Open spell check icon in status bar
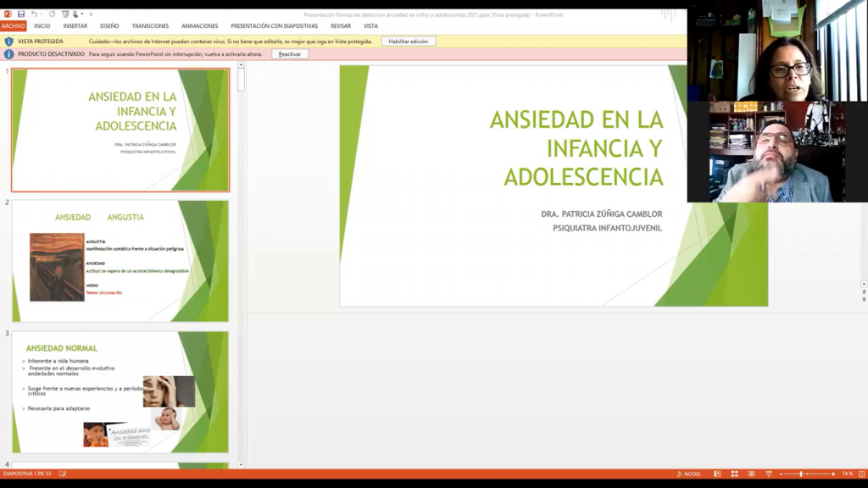Viewport: 868px width, 488px height. pyautogui.click(x=63, y=474)
